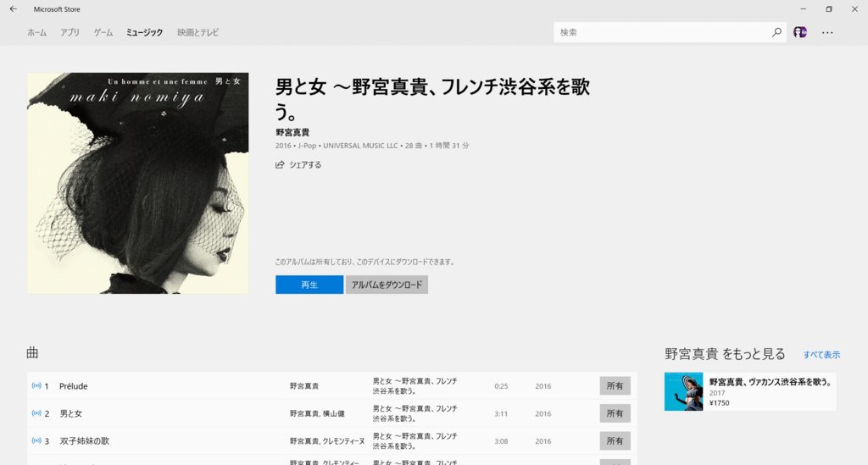Select the ミュージック tab

pyautogui.click(x=144, y=33)
